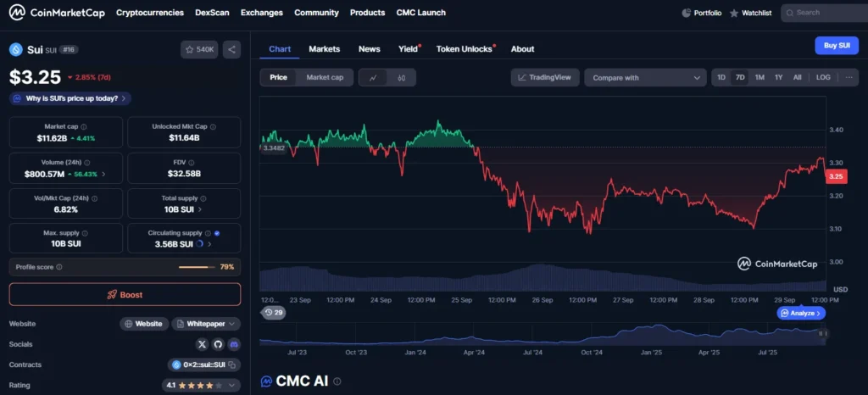Click the Buy SUI button

click(x=837, y=46)
